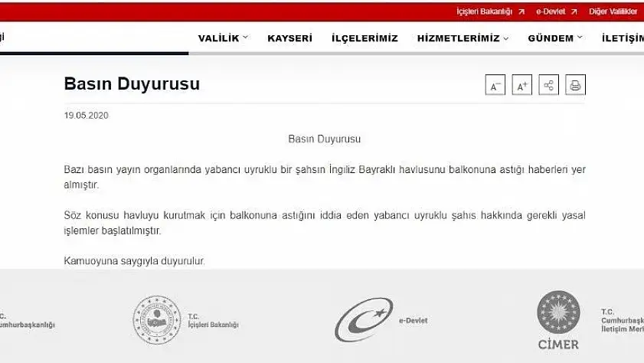Viewport: 644px width, 363px height.
Task: Follow the e-Devlet top bar link
Action: pyautogui.click(x=551, y=12)
